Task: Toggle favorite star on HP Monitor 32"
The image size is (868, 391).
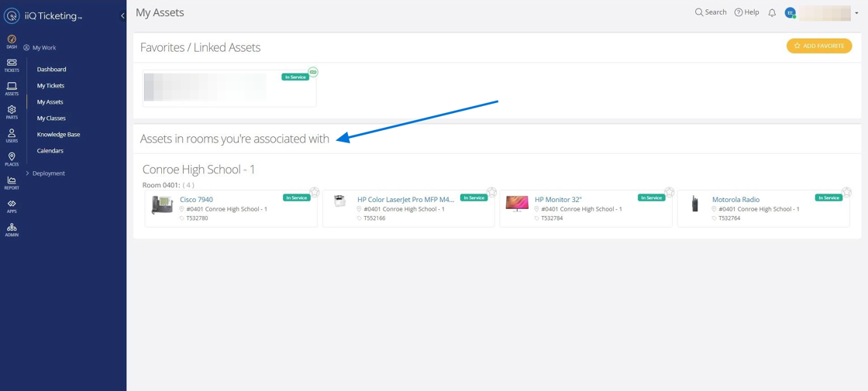Action: click(x=670, y=192)
